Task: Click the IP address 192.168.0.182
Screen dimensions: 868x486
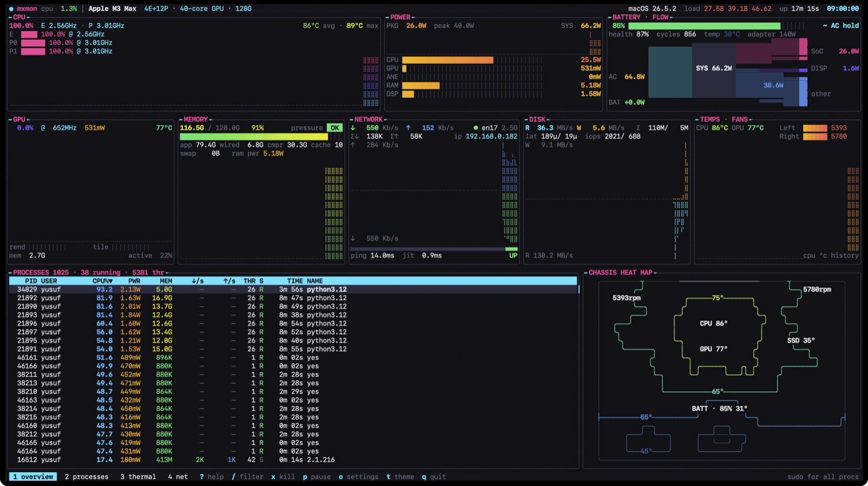Action: (x=491, y=137)
